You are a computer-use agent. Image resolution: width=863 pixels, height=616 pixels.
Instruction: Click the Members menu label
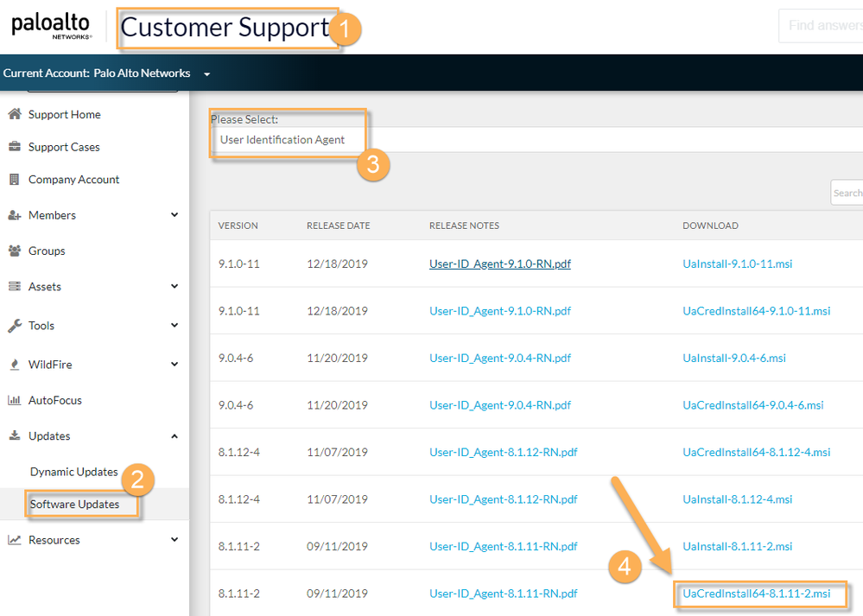pyautogui.click(x=53, y=215)
